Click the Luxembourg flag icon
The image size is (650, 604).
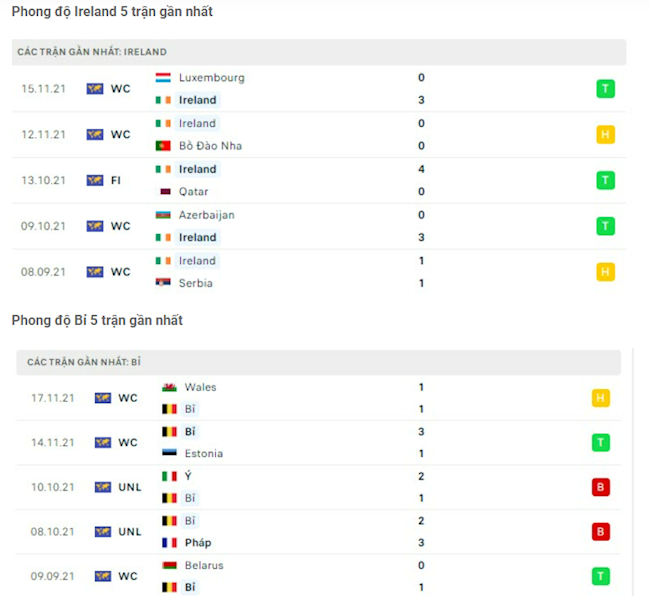[x=164, y=77]
